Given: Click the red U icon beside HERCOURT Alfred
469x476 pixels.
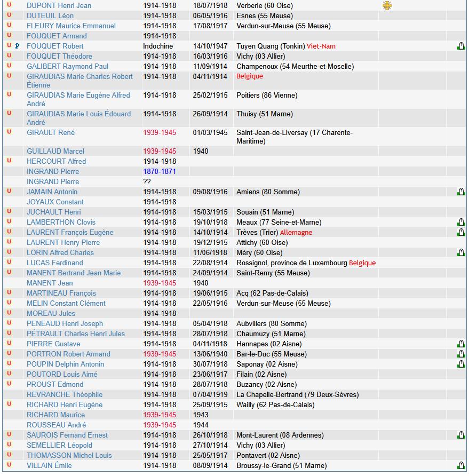Looking at the screenshot, I should 9,161.
